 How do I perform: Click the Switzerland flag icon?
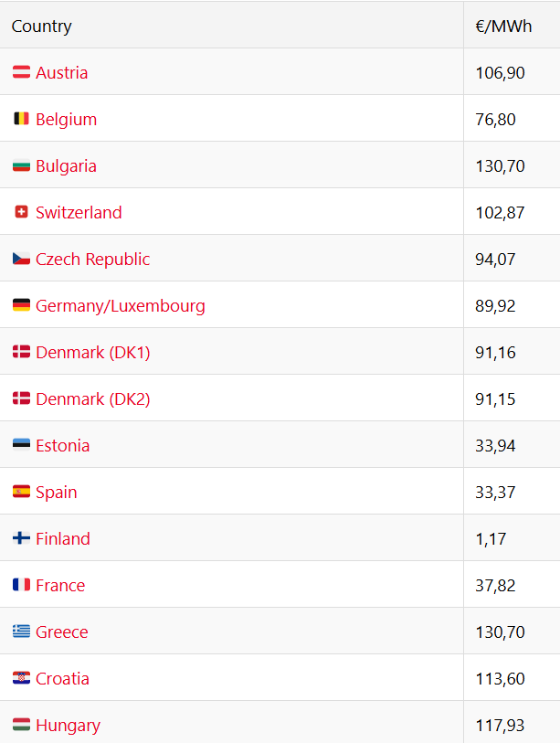click(x=21, y=212)
